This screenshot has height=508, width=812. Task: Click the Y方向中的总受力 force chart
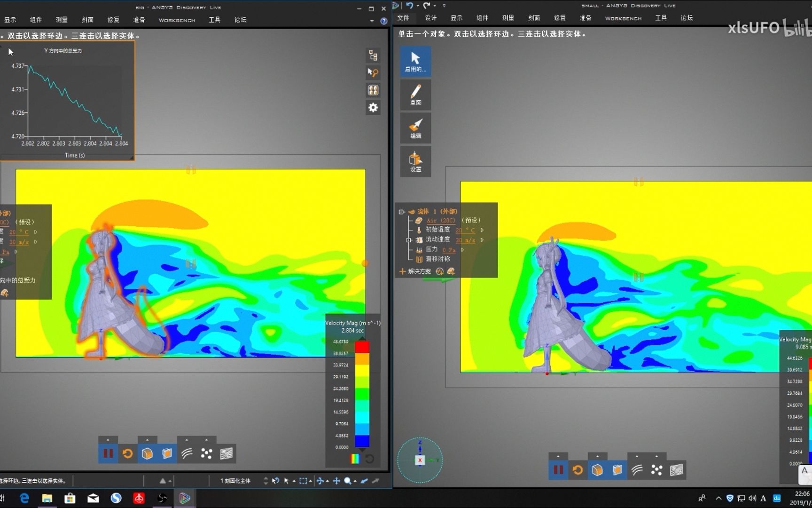click(x=67, y=101)
